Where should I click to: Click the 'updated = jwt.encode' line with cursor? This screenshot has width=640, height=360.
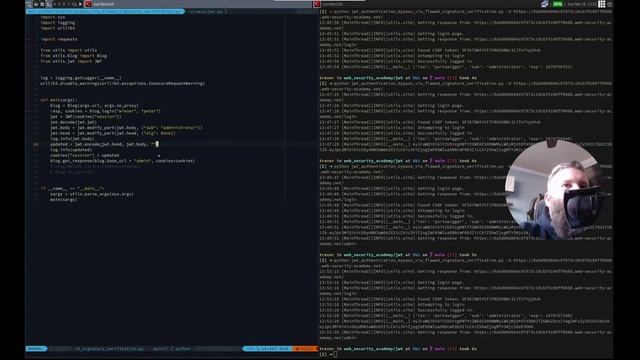[104, 144]
